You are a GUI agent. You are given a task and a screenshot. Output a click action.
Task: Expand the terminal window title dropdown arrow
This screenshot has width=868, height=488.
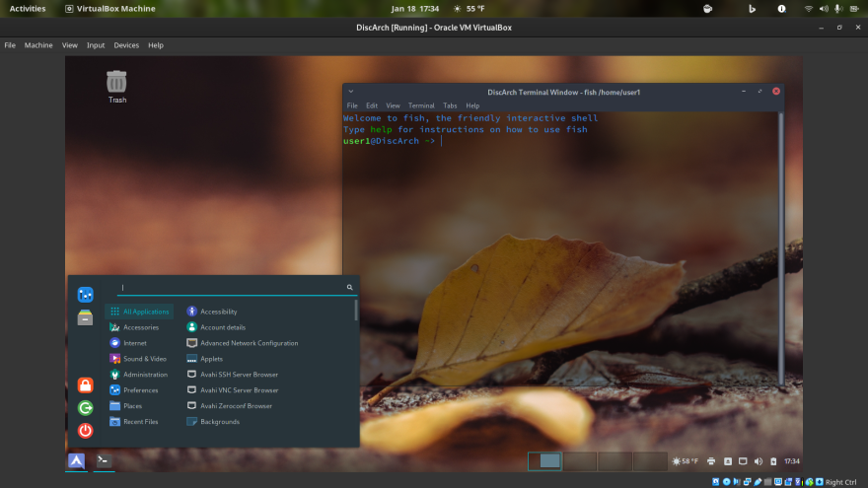click(350, 92)
